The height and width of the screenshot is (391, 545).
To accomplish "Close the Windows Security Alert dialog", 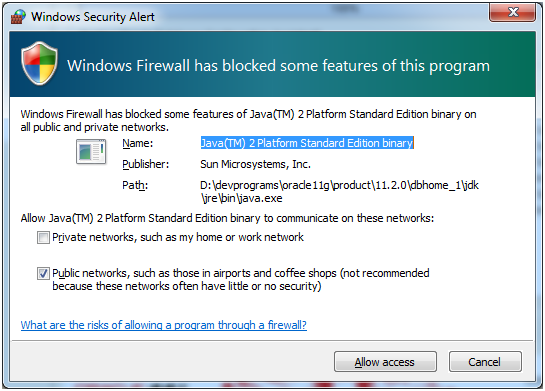I will (x=512, y=13).
